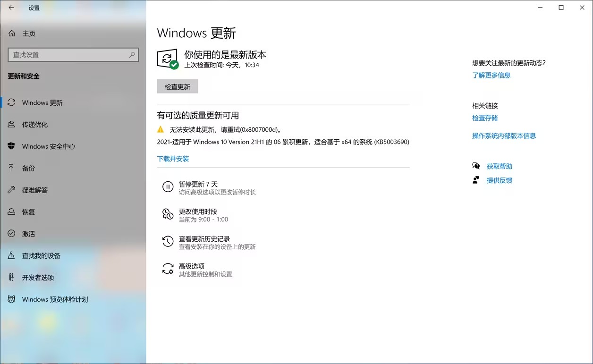Open the 主页 home icon
593x364 pixels.
(12, 34)
